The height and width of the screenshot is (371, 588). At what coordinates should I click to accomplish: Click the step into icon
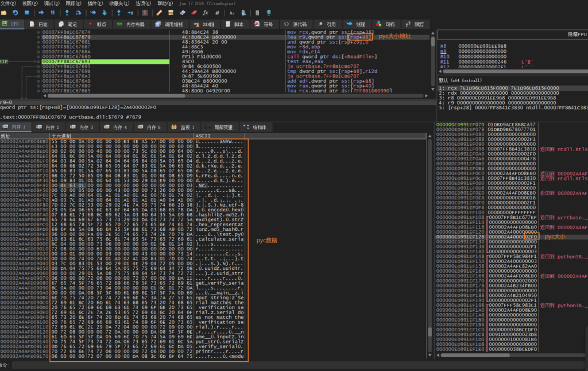coord(68,12)
